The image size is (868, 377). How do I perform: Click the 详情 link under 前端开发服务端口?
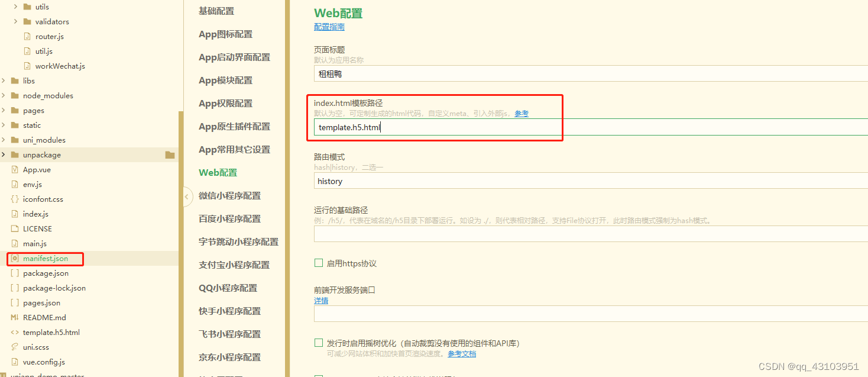pyautogui.click(x=321, y=301)
